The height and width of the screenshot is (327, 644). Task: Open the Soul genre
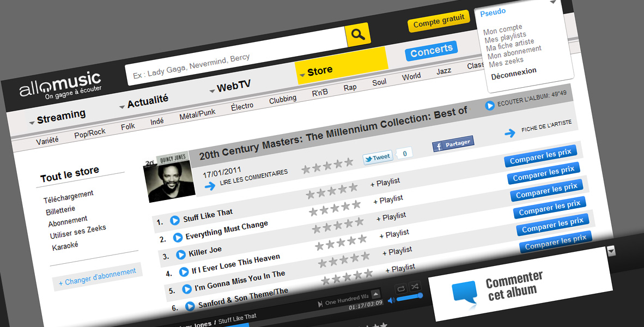(x=379, y=83)
